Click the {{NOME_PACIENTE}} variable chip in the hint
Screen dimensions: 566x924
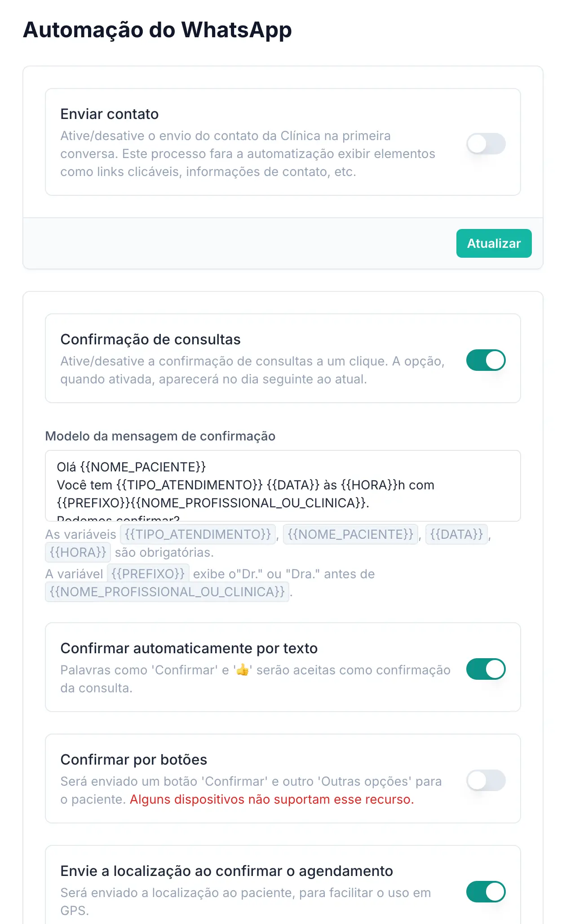point(350,534)
